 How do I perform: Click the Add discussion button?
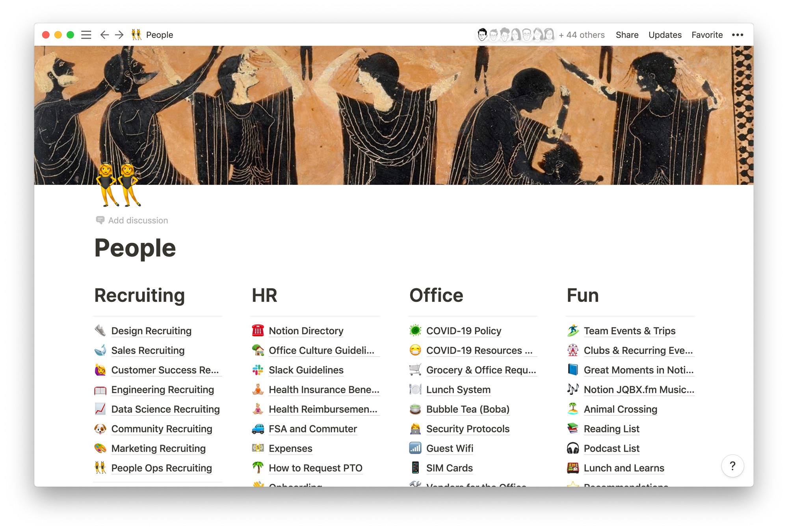coord(132,220)
